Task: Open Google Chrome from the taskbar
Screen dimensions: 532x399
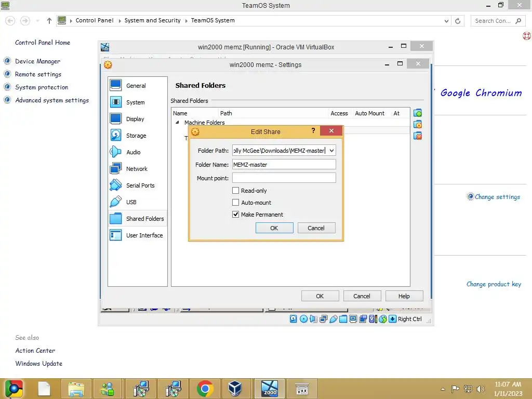Action: (x=205, y=389)
